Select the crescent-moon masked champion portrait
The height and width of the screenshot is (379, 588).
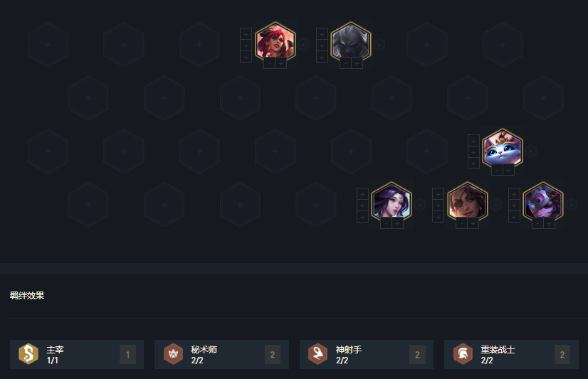coord(543,203)
